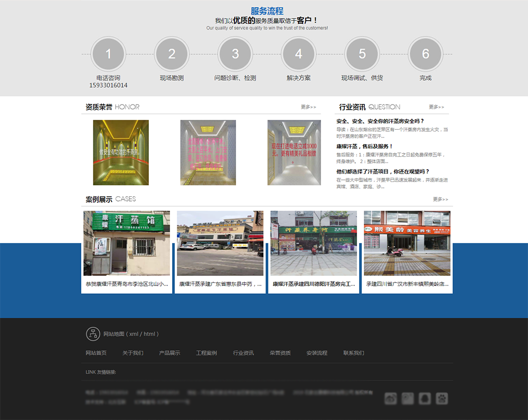Open 更多>> in the 行业资讯 section
This screenshot has height=420, width=528.
click(x=436, y=107)
